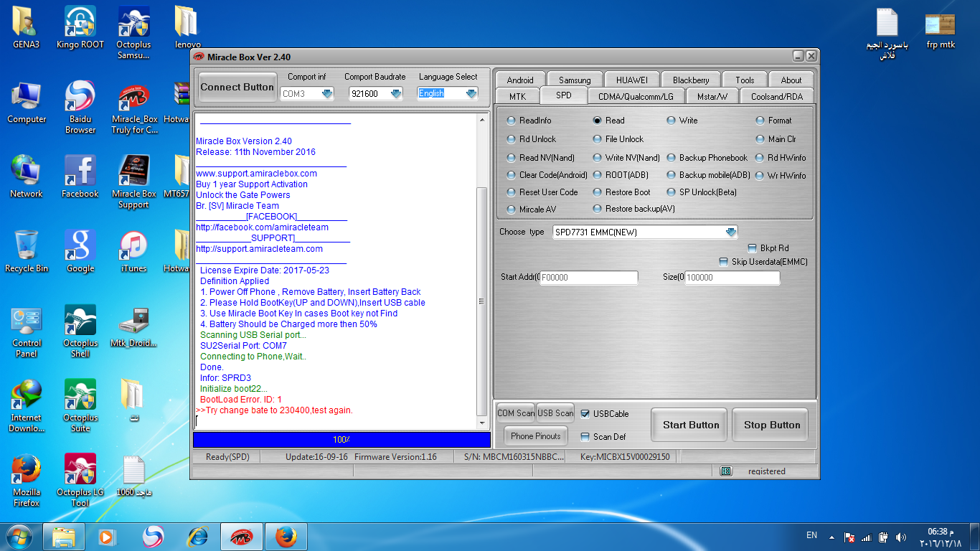This screenshot has height=551, width=980.
Task: Switch to the Android tab
Action: click(x=520, y=80)
